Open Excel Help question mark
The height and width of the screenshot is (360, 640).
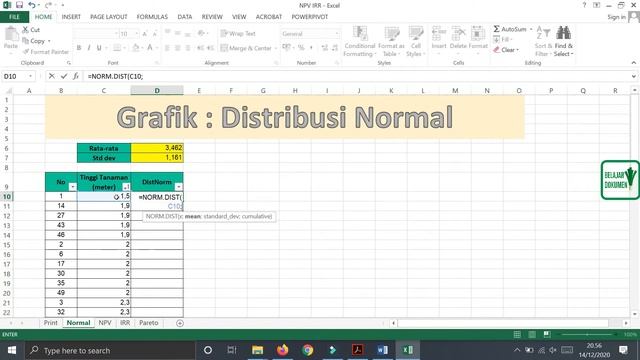coord(584,5)
